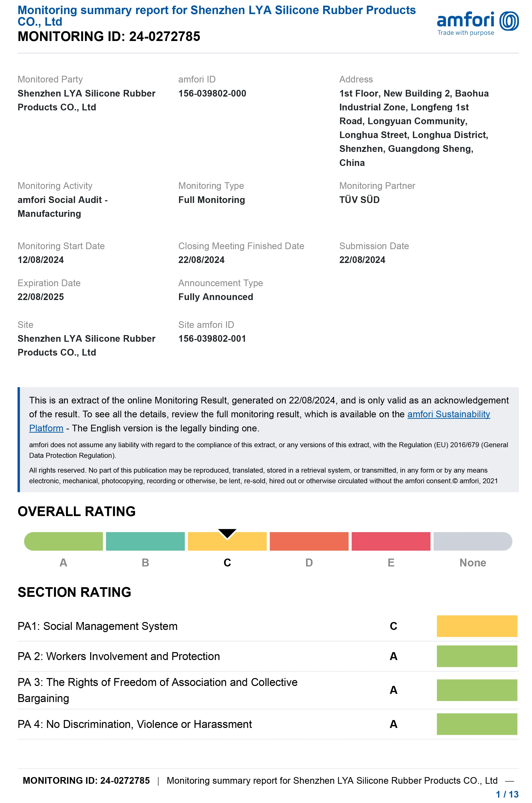Click the amfori logo in the header
532x803 pixels.
477,23
